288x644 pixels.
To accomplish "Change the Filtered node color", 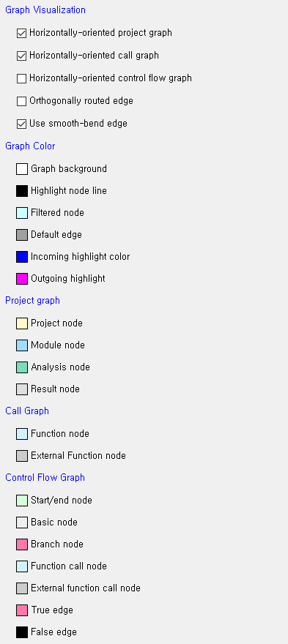I will [22, 213].
